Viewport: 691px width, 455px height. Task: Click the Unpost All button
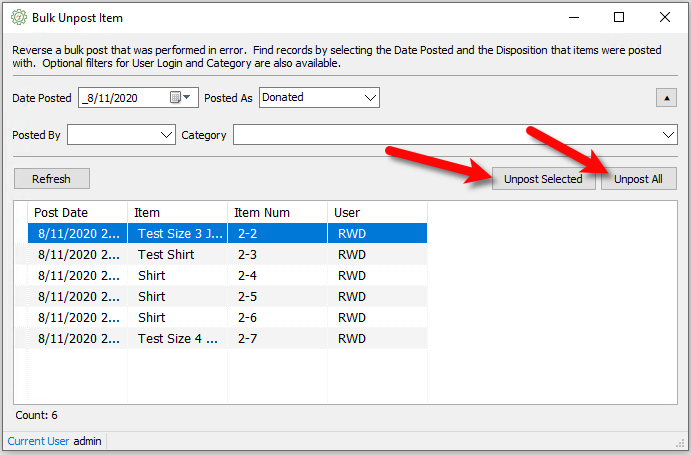(x=638, y=179)
